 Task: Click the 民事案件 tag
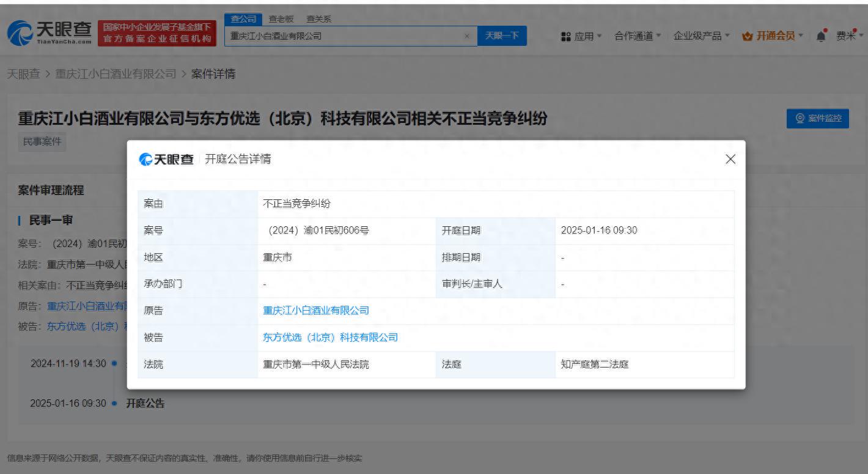tap(42, 142)
